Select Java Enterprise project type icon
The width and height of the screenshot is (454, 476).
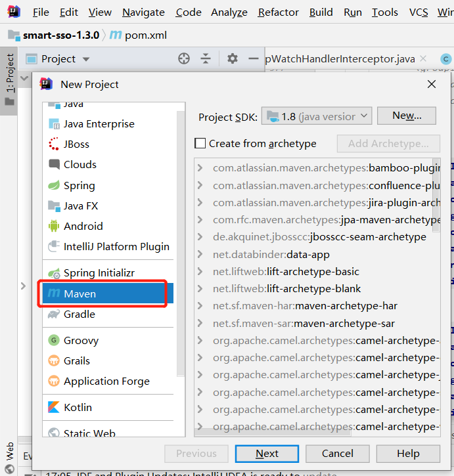tap(54, 124)
